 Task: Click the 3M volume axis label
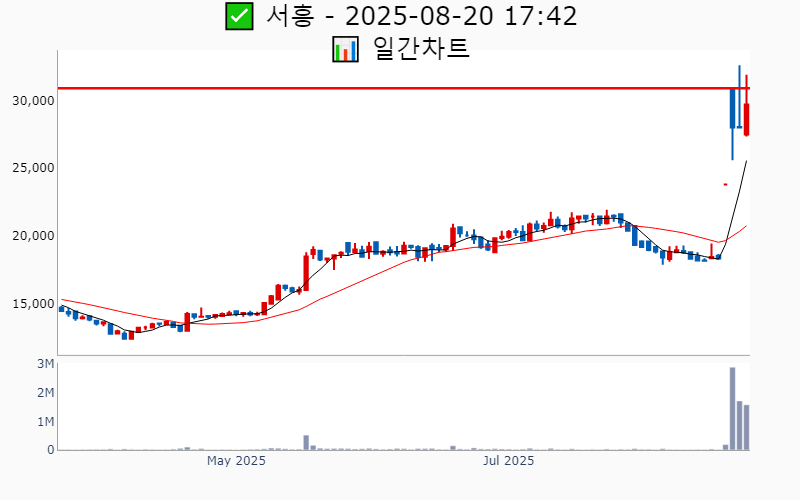(x=45, y=364)
